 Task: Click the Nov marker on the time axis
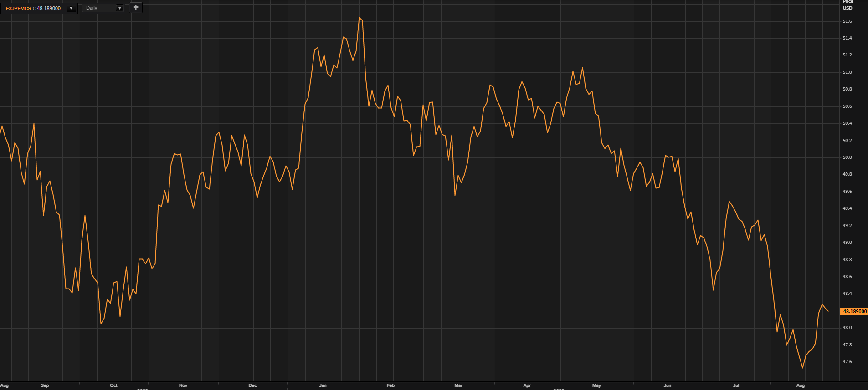coord(183,385)
